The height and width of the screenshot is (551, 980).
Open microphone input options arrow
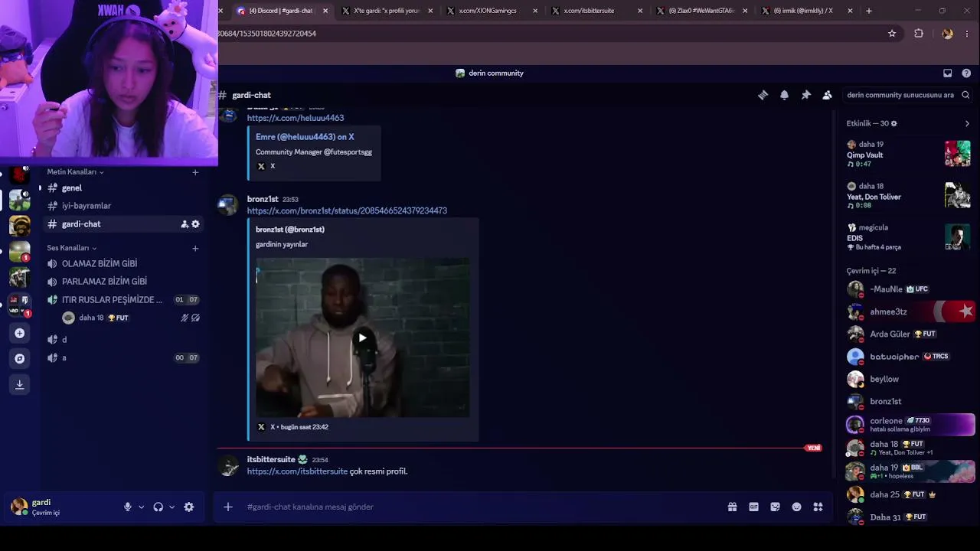[141, 507]
